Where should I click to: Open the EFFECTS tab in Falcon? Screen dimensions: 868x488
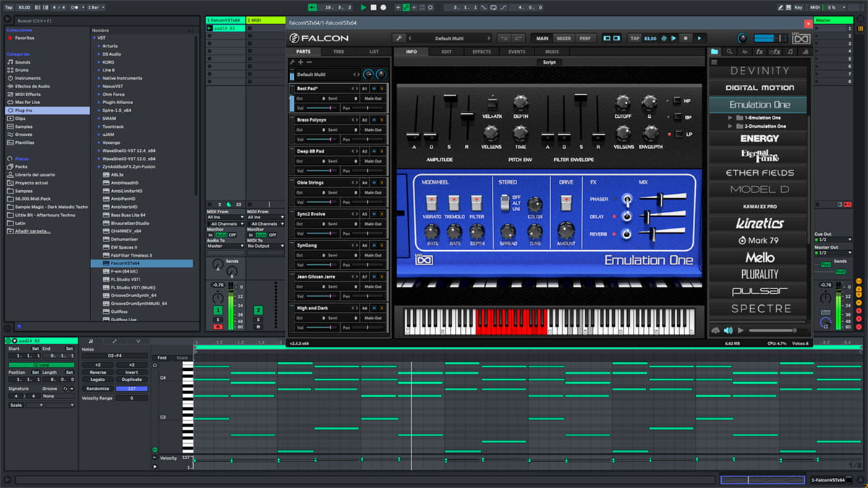click(482, 52)
